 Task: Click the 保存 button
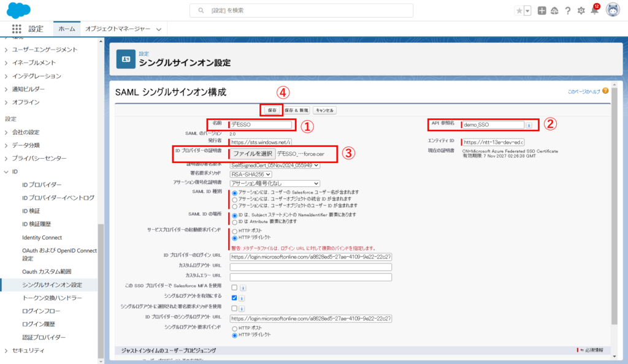click(272, 110)
